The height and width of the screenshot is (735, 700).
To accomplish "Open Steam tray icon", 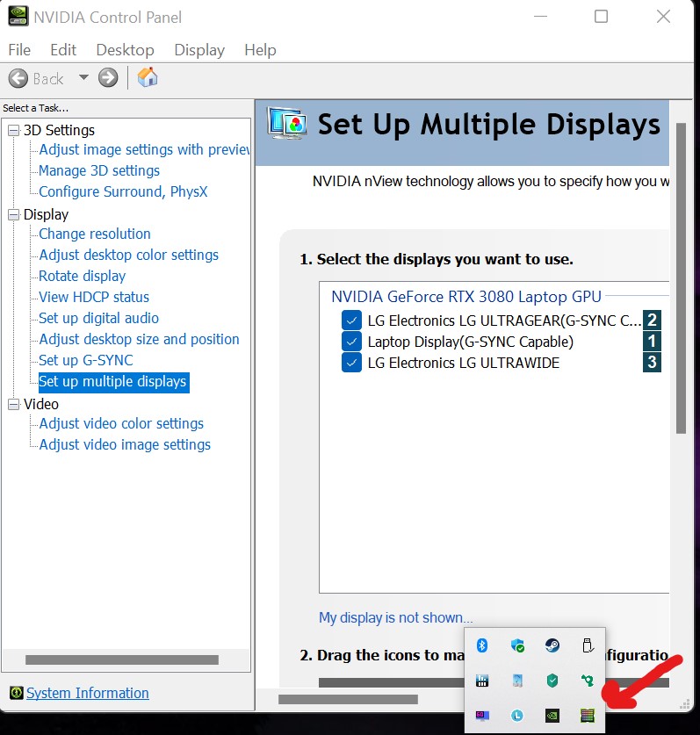I will pos(552,645).
